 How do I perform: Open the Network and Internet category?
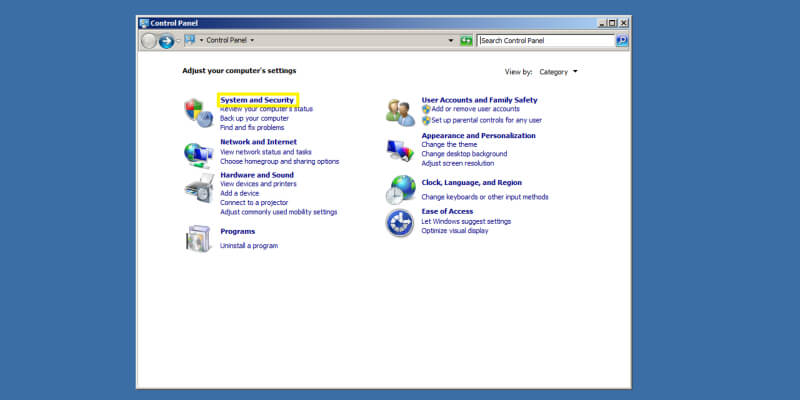[258, 142]
